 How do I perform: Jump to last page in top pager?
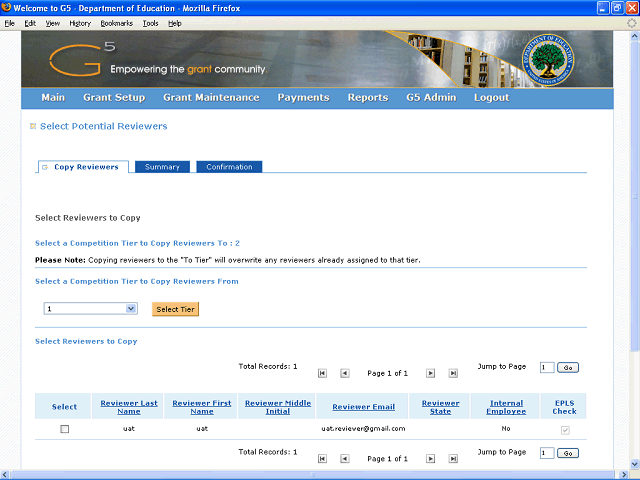pos(453,373)
